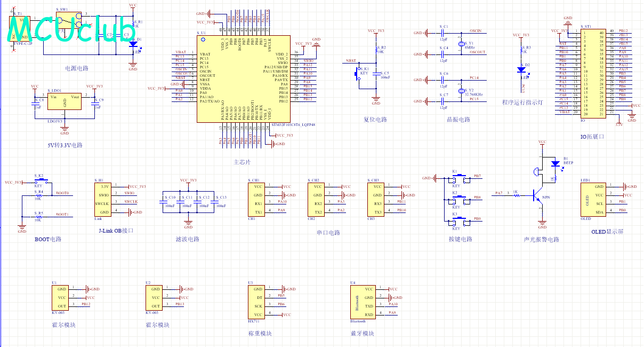
Task: Click the OSCIN net label by S_Y1
Action: [476, 31]
